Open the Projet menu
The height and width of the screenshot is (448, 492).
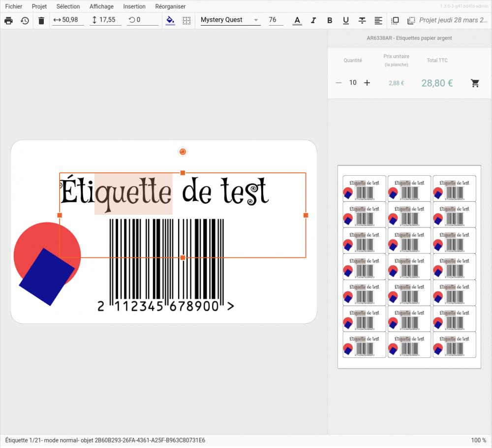[x=39, y=6]
